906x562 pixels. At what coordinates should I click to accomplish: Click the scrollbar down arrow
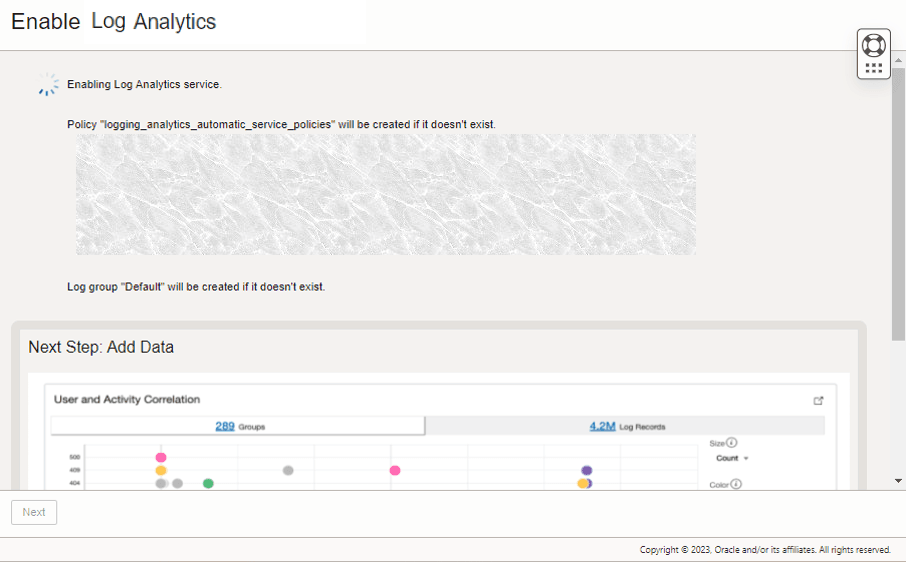click(898, 481)
